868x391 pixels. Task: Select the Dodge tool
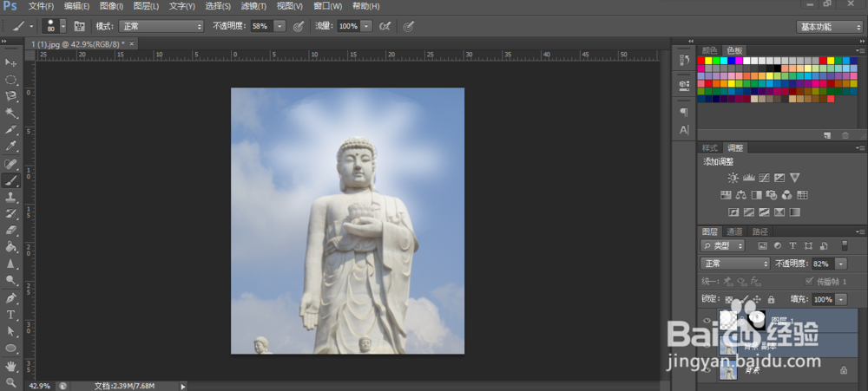(10, 280)
